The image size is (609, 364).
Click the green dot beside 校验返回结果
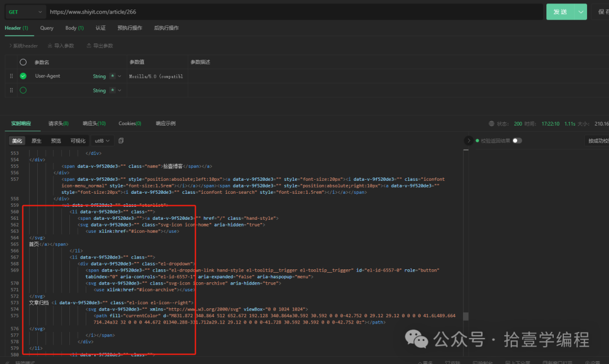click(x=478, y=140)
